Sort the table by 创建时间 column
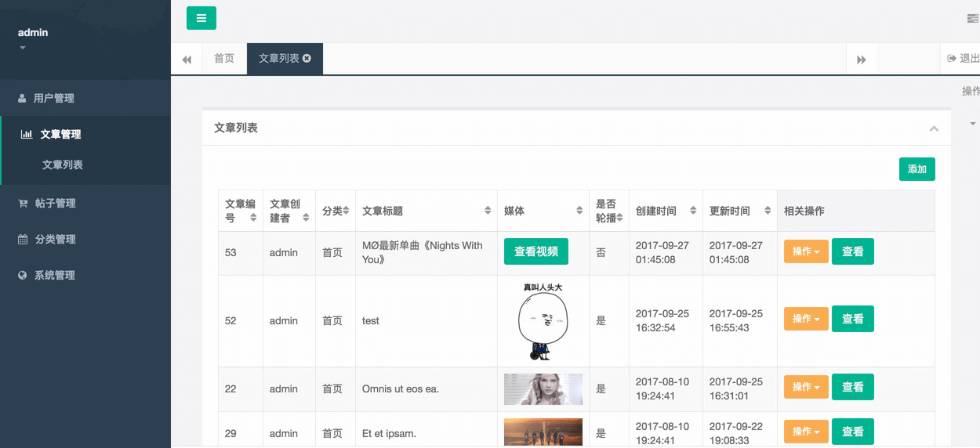980x448 pixels. (692, 211)
